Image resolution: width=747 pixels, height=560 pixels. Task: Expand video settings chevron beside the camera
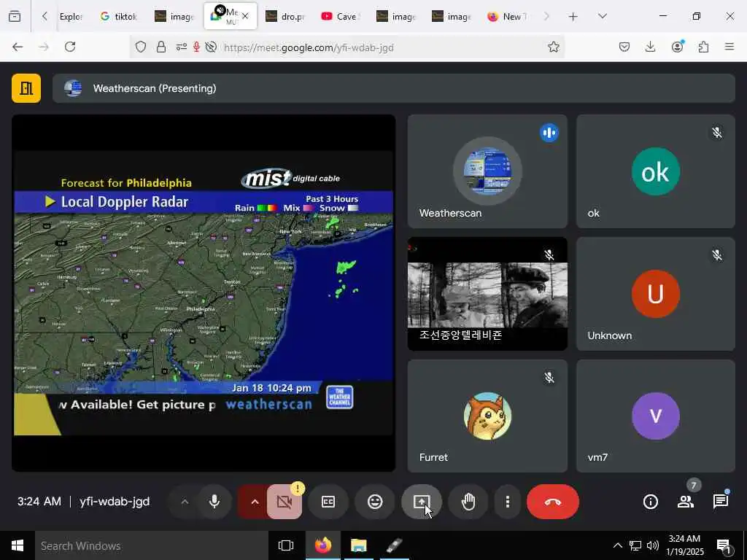click(255, 502)
